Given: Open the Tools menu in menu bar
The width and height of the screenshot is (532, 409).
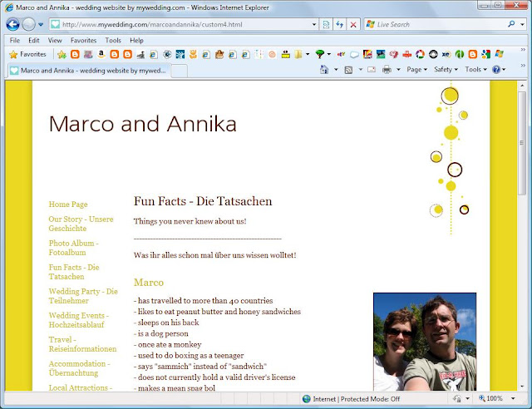Looking at the screenshot, I should click(113, 41).
